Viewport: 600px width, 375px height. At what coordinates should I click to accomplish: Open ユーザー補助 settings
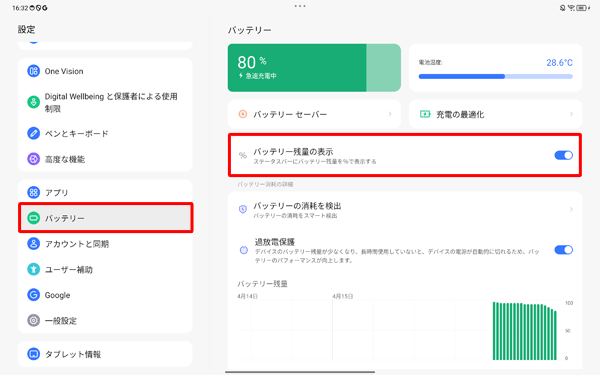[x=105, y=269]
